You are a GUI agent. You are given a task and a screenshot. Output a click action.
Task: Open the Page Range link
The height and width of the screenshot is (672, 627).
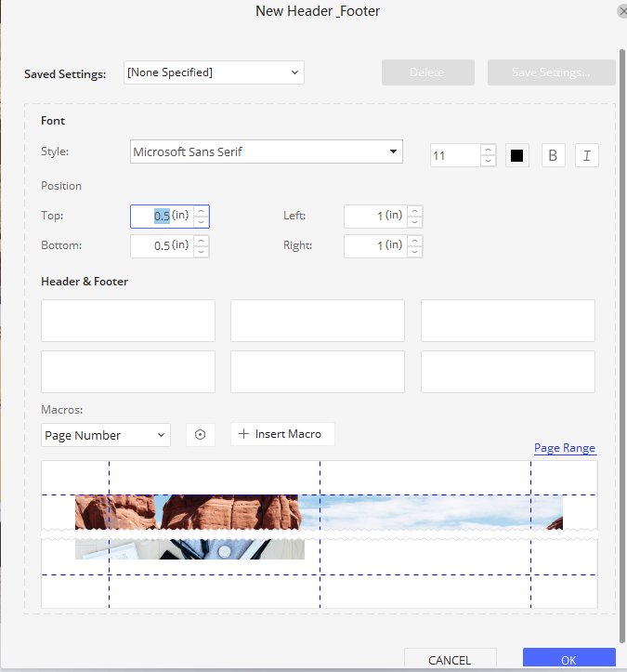pos(565,448)
